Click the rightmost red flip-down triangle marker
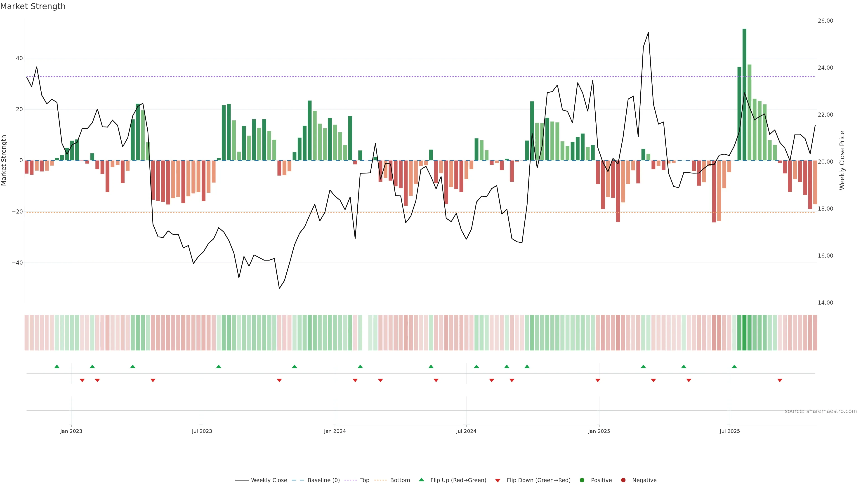The width and height of the screenshot is (868, 488). (780, 380)
